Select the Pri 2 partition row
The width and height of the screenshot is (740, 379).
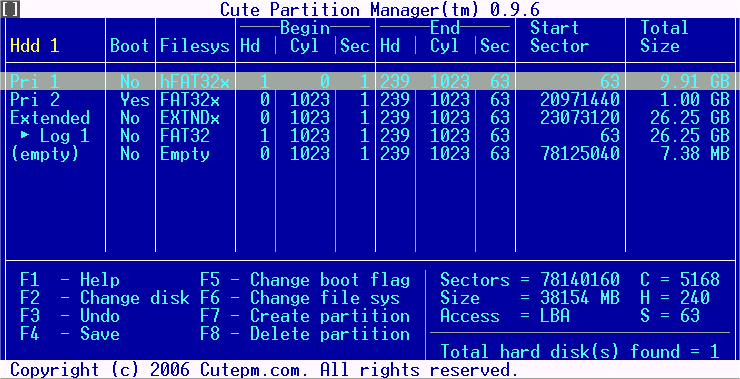[370, 100]
